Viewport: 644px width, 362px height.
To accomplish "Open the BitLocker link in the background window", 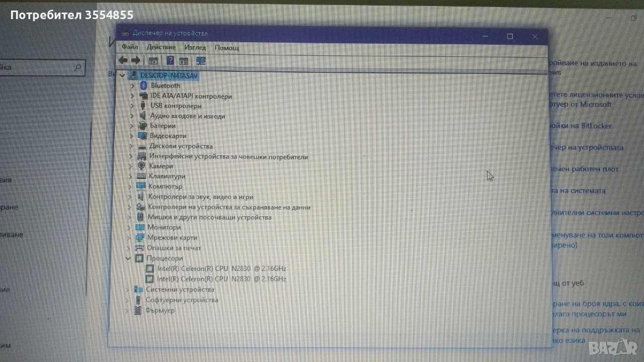I will click(x=580, y=126).
